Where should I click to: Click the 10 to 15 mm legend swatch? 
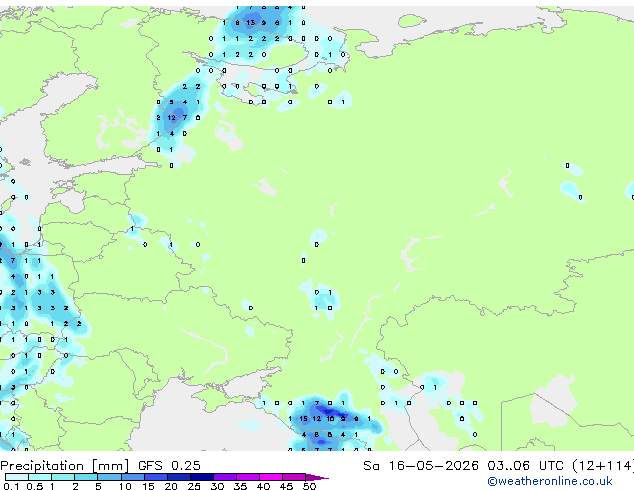click(x=132, y=477)
